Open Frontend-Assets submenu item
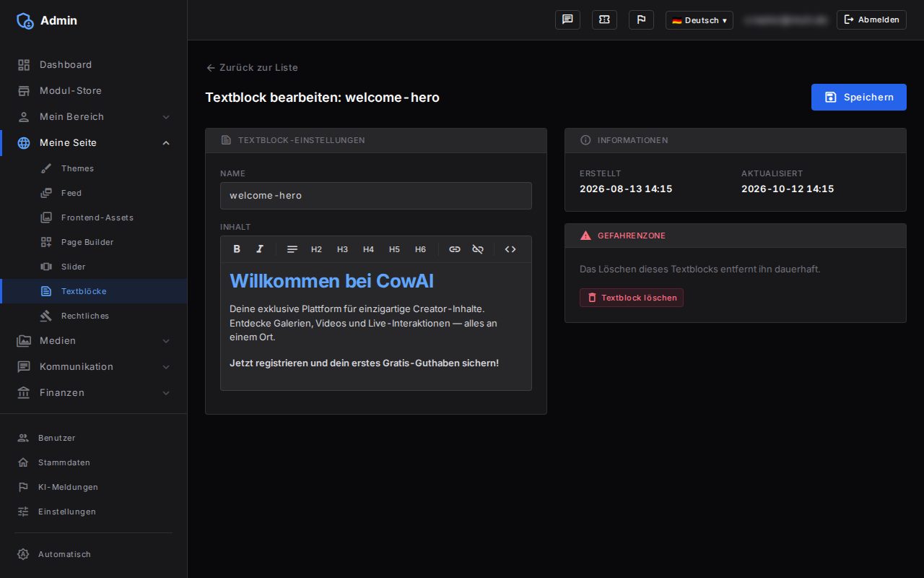Screen dimensions: 924x578 (x=94, y=217)
